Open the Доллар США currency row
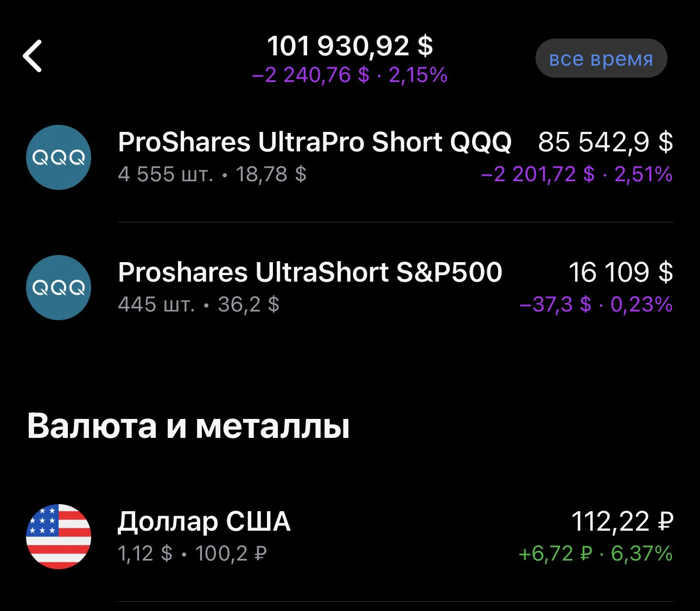This screenshot has height=611, width=700. pos(350,537)
